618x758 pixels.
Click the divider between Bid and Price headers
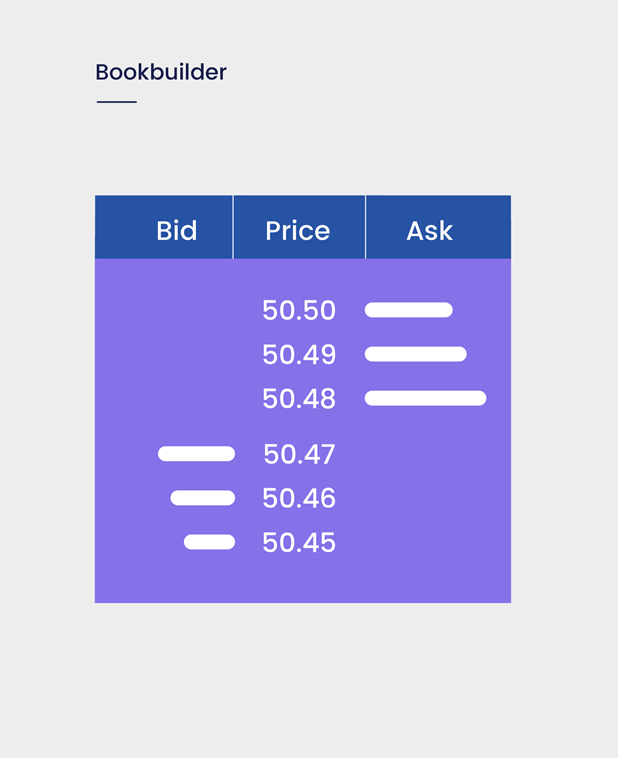pyautogui.click(x=233, y=227)
